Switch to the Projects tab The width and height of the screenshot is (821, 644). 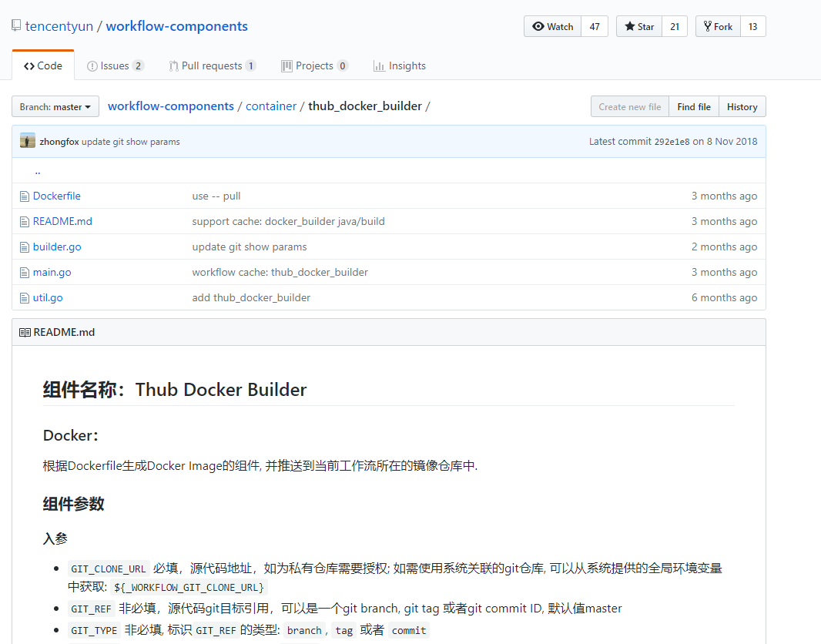(315, 66)
